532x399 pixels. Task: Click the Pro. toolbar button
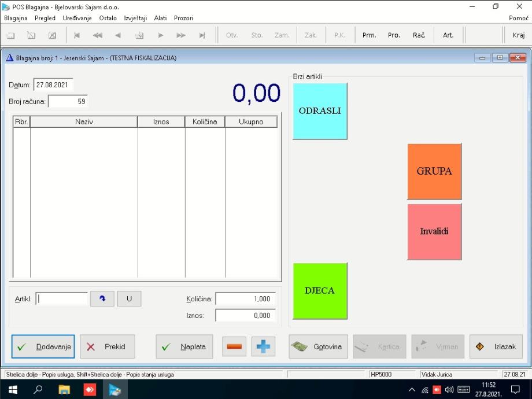pos(394,35)
